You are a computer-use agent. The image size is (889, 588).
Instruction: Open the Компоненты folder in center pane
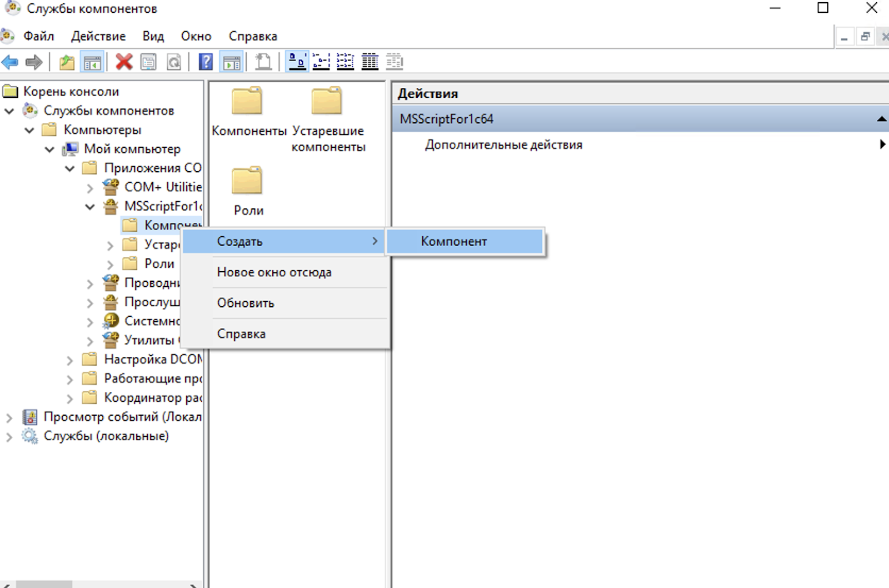tap(247, 111)
